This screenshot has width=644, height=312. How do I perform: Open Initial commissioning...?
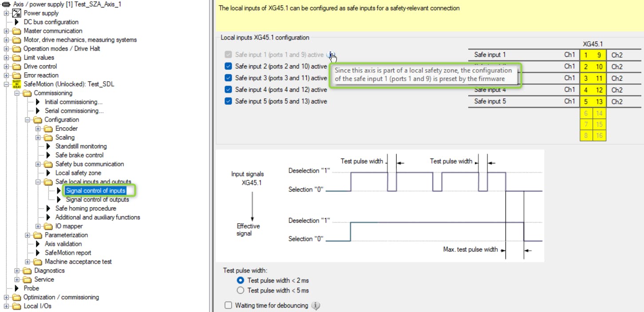(74, 102)
